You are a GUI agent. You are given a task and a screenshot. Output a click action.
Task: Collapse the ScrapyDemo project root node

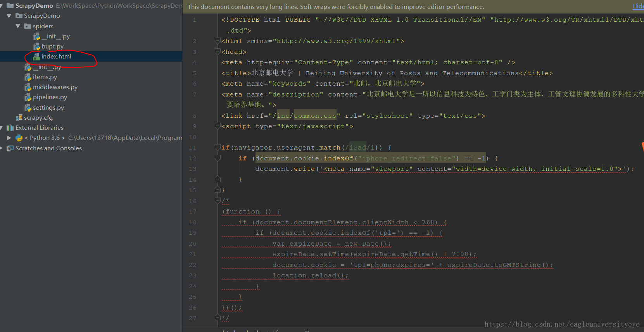point(1,6)
